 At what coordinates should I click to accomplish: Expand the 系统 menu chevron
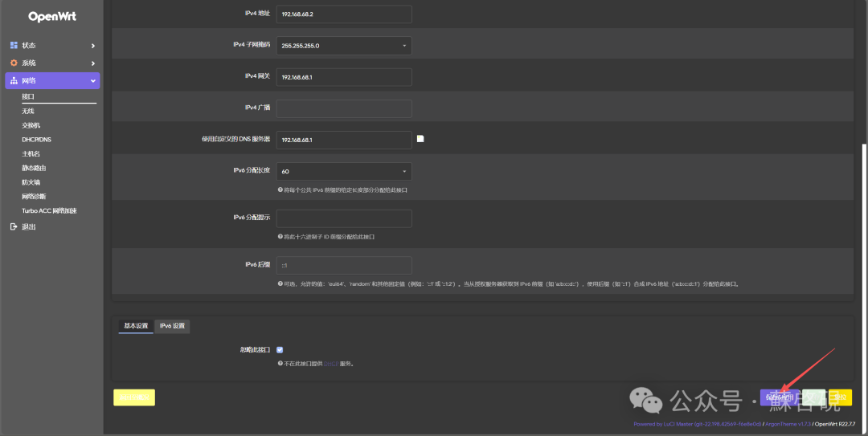point(93,63)
